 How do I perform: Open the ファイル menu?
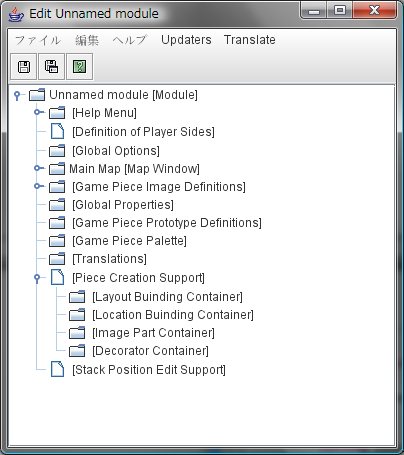(x=38, y=40)
